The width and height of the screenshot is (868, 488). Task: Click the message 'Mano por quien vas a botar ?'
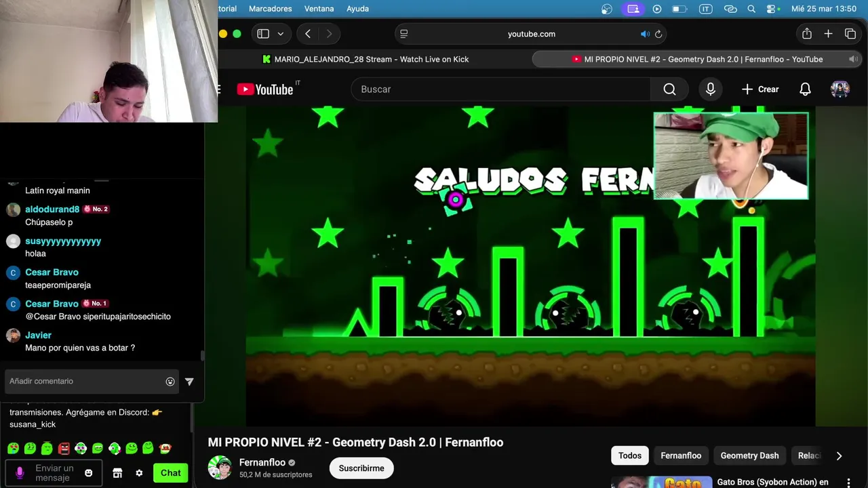point(80,348)
